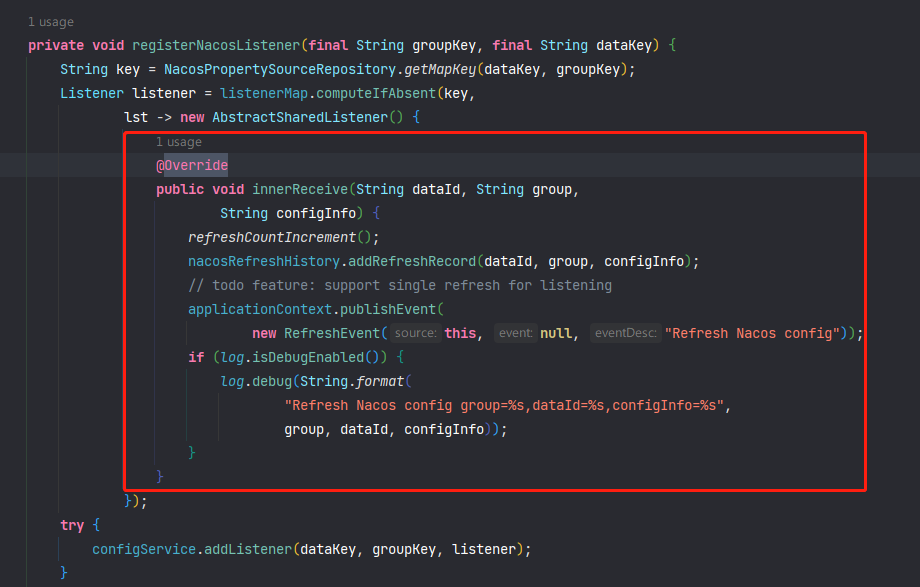
Task: Click the '1 usage' hint above registerNacosListener
Action: coord(51,22)
